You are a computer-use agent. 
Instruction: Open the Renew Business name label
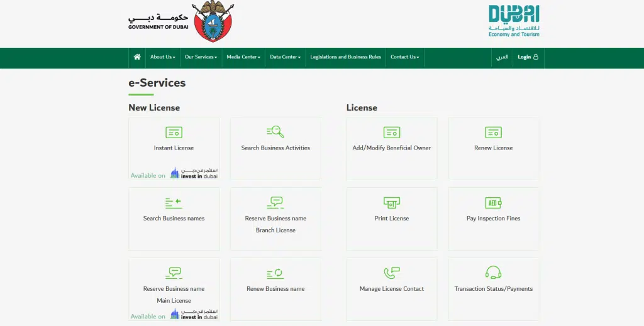pos(275,289)
